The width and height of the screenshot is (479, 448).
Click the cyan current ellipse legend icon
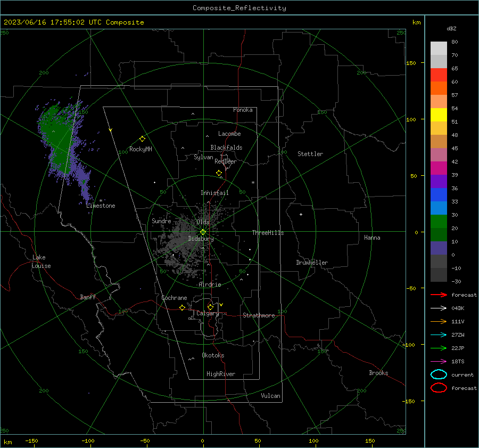click(x=439, y=374)
